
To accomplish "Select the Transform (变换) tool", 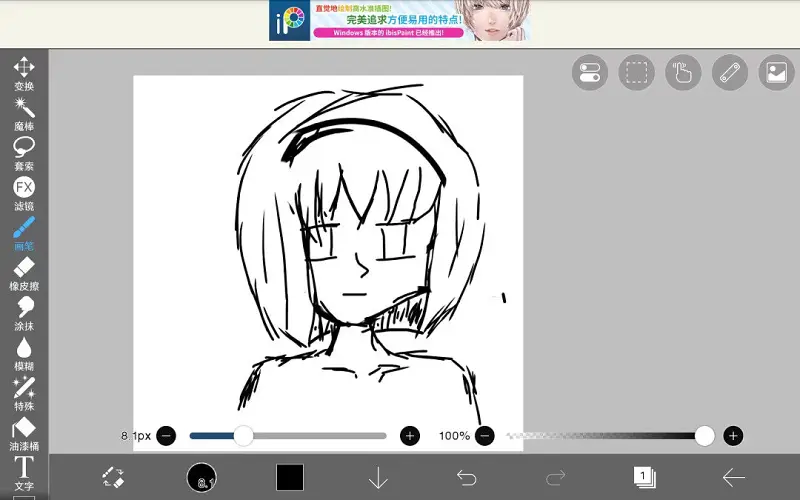I will 24,73.
